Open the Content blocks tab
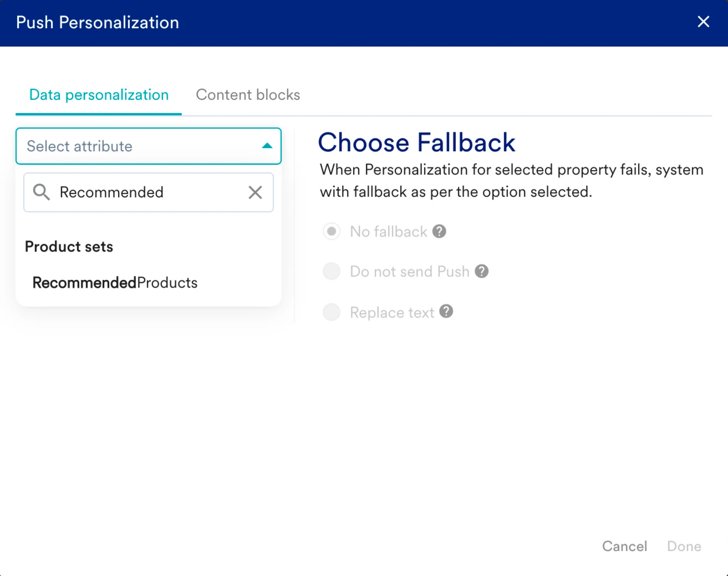The width and height of the screenshot is (728, 576). pos(248,95)
